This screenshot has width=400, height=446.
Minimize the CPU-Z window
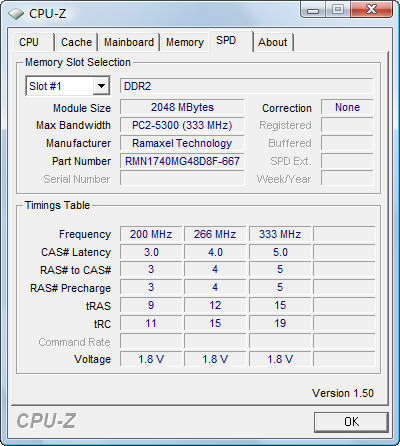coord(313,10)
